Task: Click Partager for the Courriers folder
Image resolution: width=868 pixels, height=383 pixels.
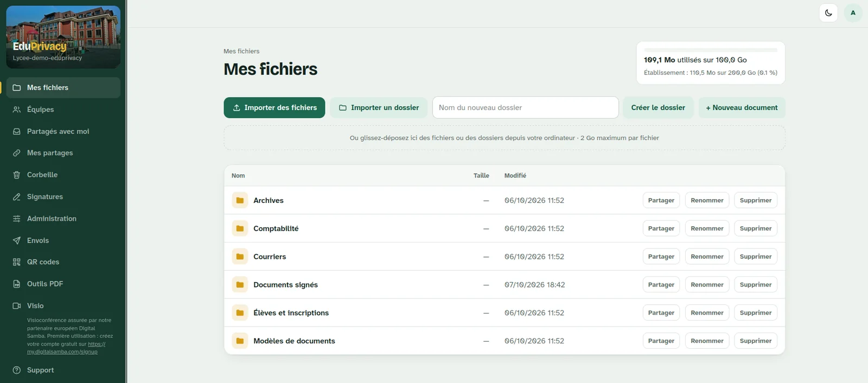Action: [661, 257]
